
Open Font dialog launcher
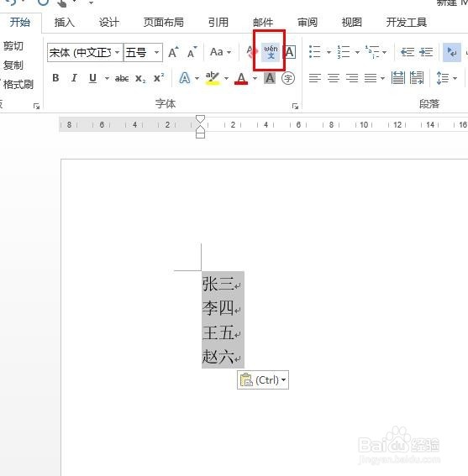(295, 106)
